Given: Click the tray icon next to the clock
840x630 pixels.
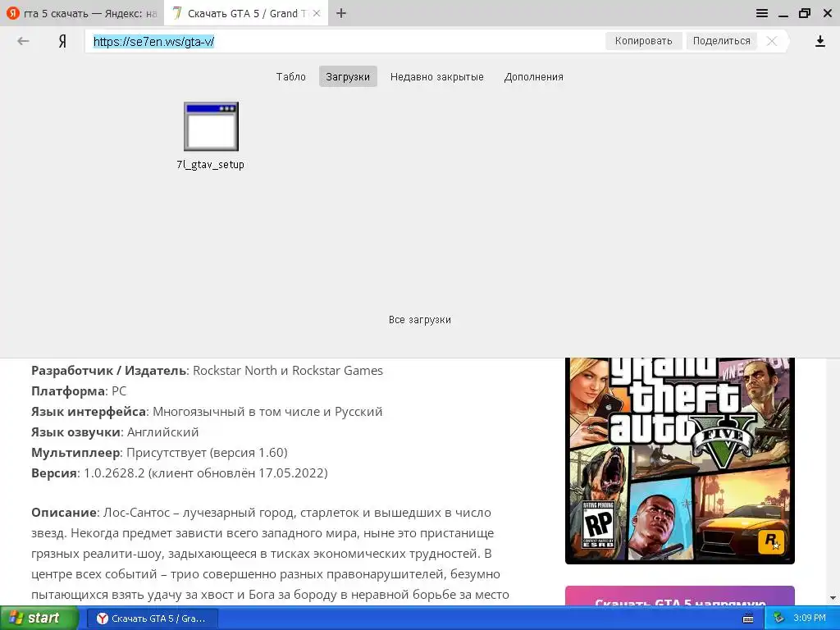Looking at the screenshot, I should point(778,619).
